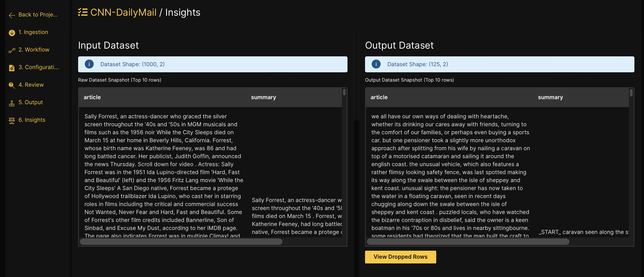Select the download icon for Ingestion step
644x277 pixels.
pos(12,33)
